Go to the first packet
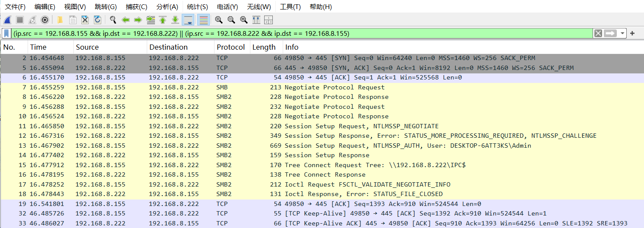The image size is (644, 228). point(163,20)
